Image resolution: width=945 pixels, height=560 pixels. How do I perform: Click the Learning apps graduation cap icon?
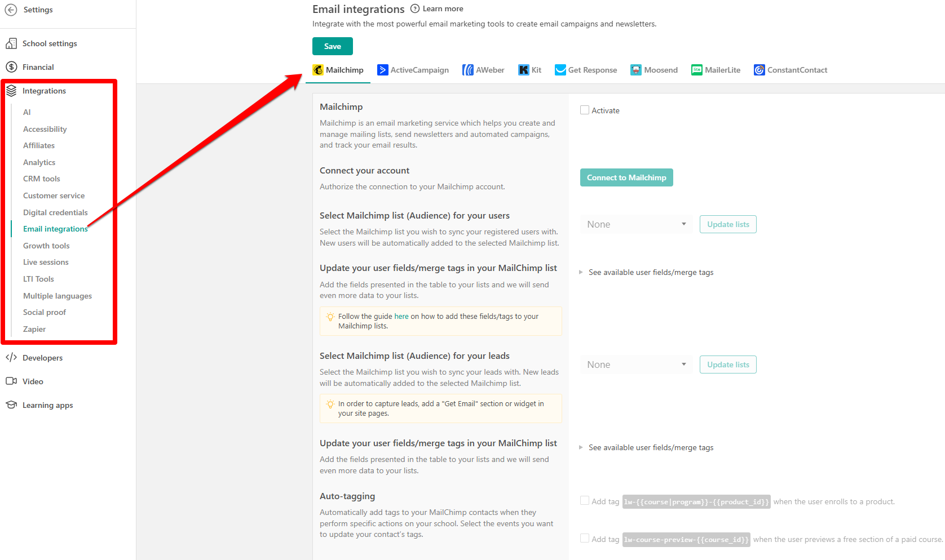[x=11, y=405]
